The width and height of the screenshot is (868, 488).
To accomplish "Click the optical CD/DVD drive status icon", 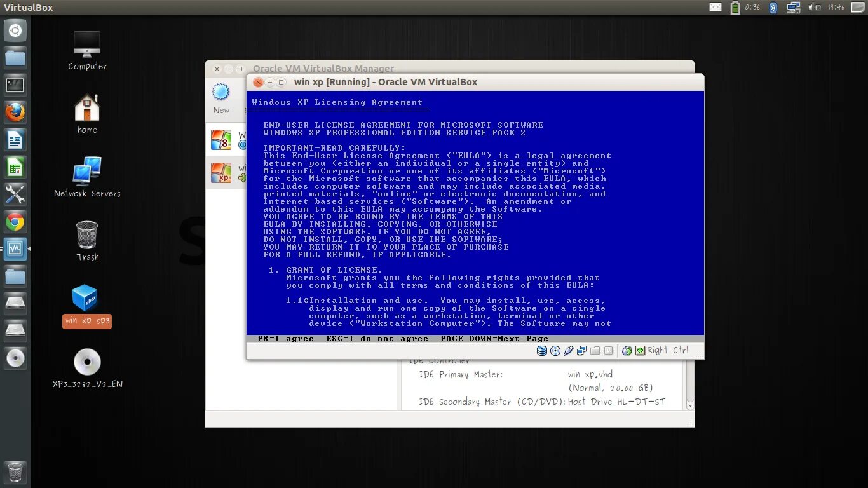I will [x=555, y=351].
